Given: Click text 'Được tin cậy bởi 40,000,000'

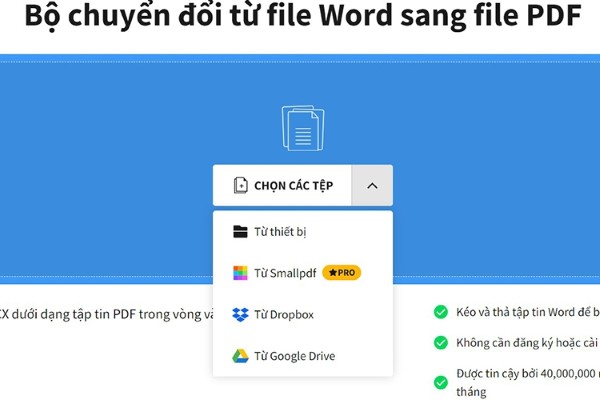Looking at the screenshot, I should (526, 373).
